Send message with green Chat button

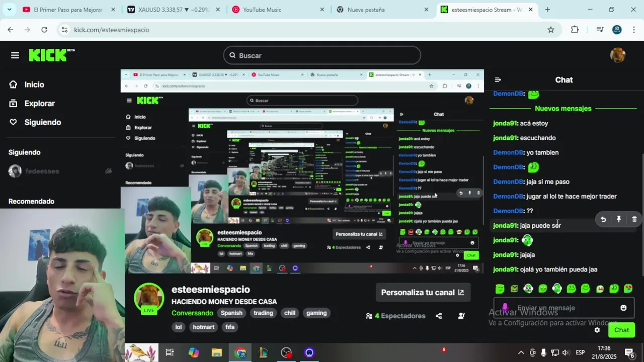(621, 330)
